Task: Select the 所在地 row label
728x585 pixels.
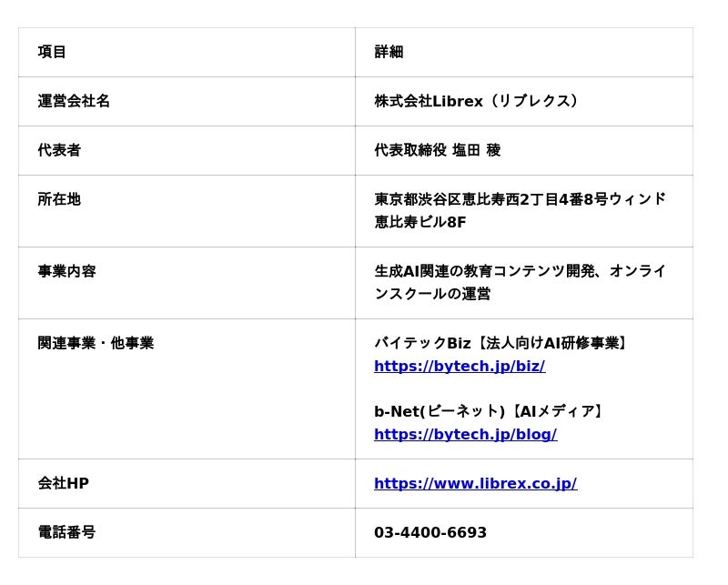Action: (x=59, y=199)
